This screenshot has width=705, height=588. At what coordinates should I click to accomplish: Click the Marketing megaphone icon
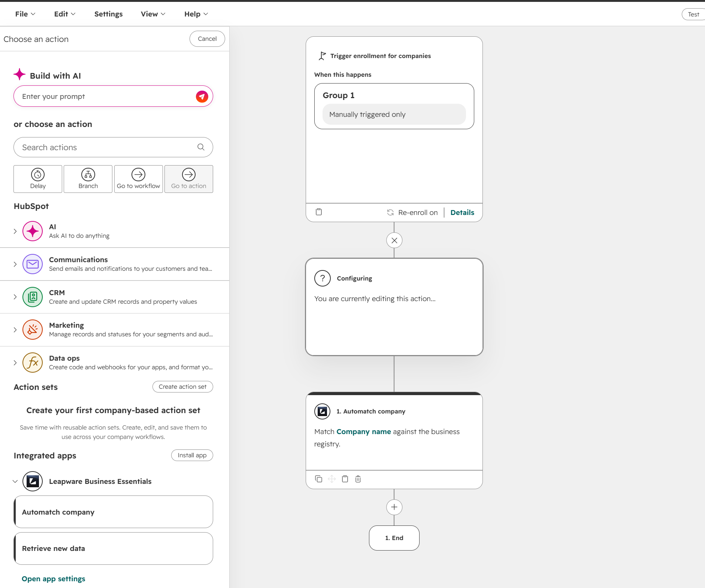point(33,330)
